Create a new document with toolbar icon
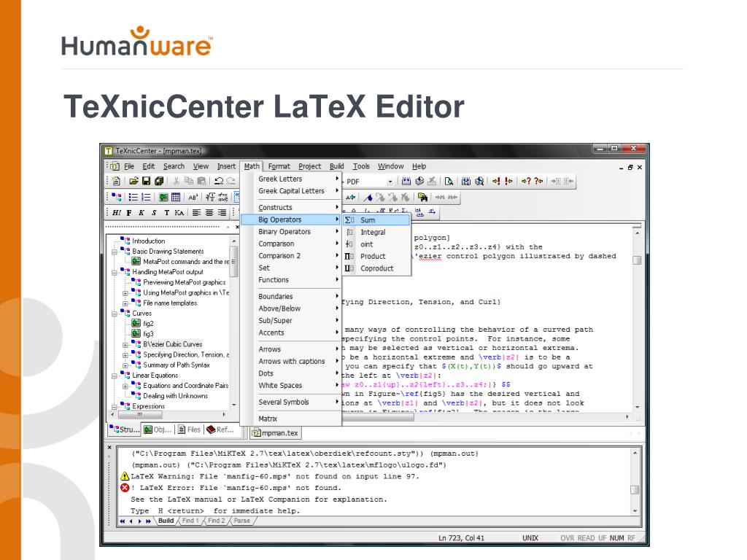This screenshot has height=560, width=747. (x=116, y=181)
